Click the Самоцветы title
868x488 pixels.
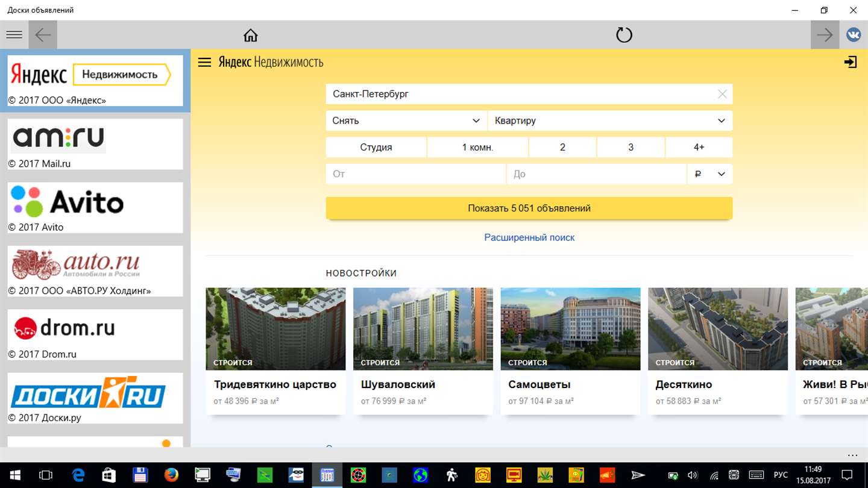click(539, 384)
